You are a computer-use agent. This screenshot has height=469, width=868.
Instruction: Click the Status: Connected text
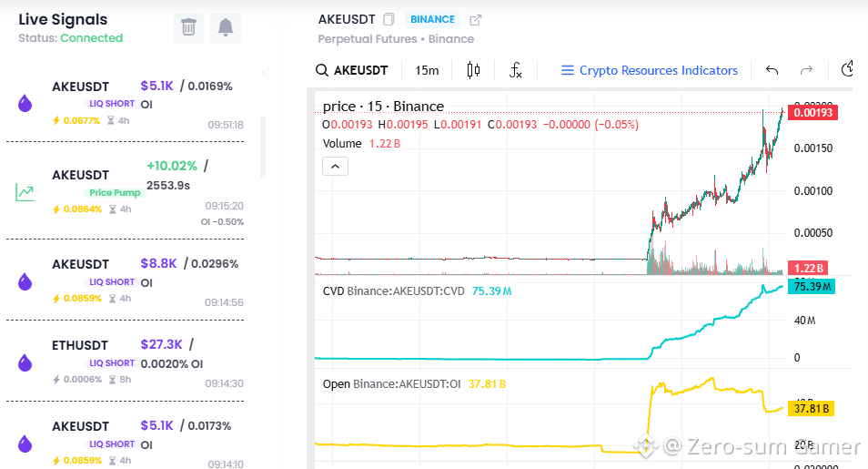(x=70, y=38)
